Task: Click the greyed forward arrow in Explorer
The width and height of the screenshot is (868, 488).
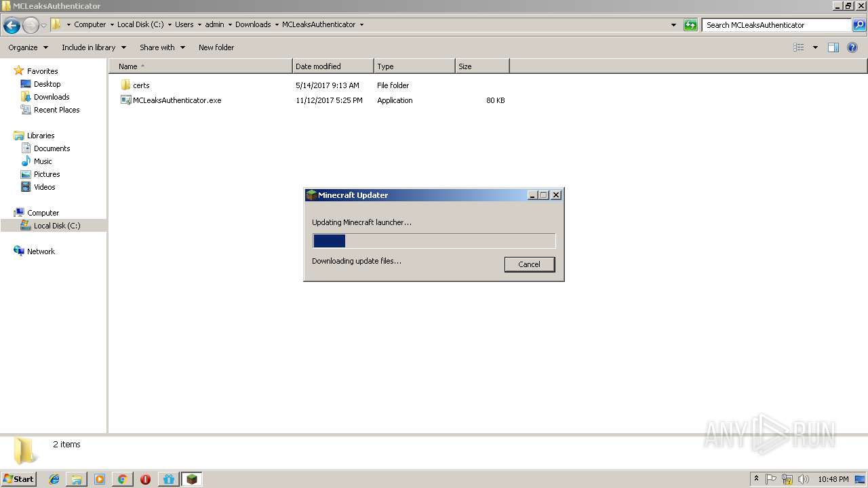Action: click(x=31, y=26)
